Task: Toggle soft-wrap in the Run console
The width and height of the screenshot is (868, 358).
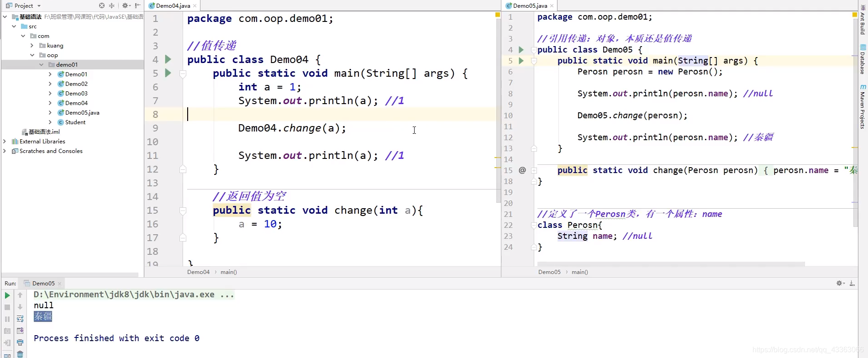Action: [x=20, y=319]
